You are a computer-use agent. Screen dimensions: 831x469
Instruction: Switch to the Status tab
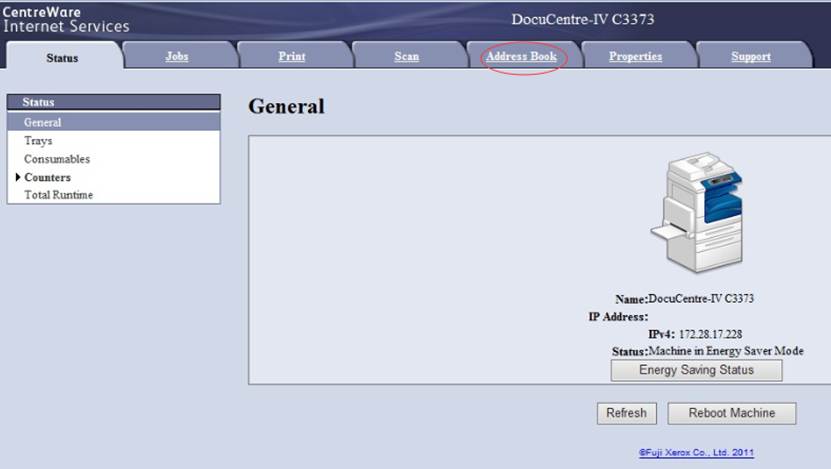click(x=62, y=58)
